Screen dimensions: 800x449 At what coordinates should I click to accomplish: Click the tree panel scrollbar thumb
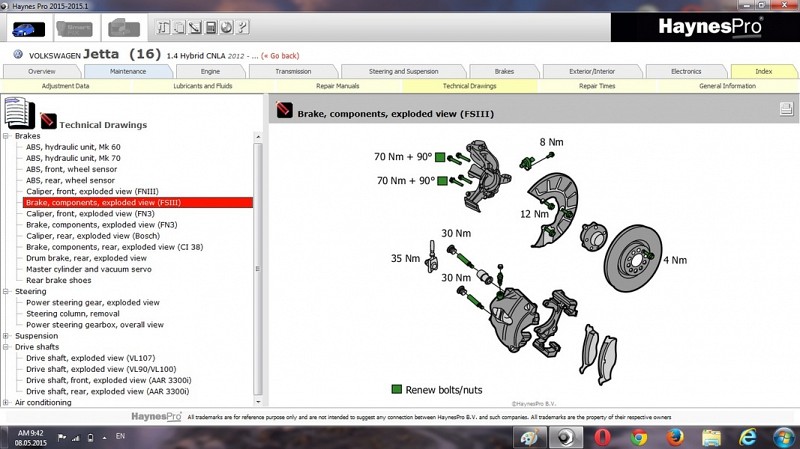pos(258,268)
